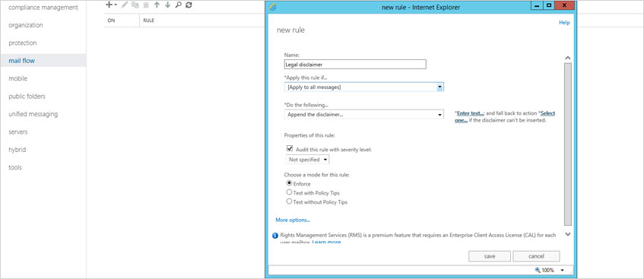
Task: Open protection section in left nav
Action: [23, 43]
